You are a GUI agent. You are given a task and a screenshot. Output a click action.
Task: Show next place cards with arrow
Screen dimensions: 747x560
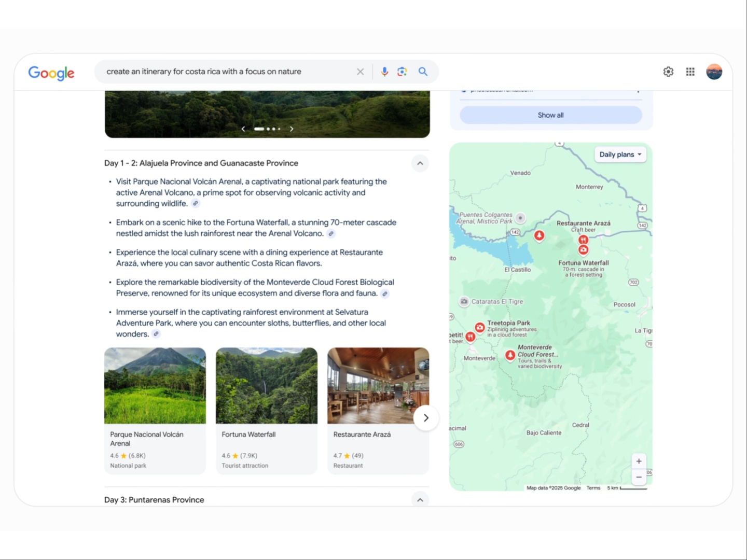[426, 418]
